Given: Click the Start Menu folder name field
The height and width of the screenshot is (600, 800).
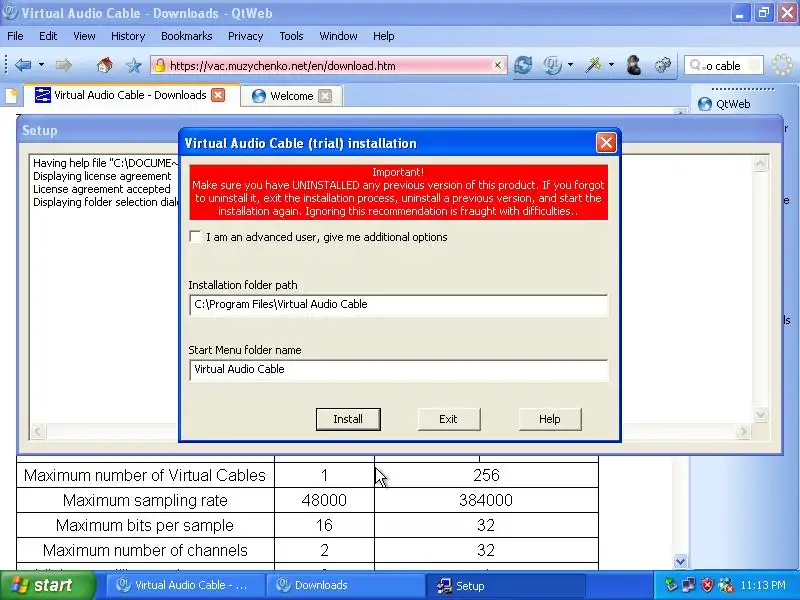Looking at the screenshot, I should point(398,369).
